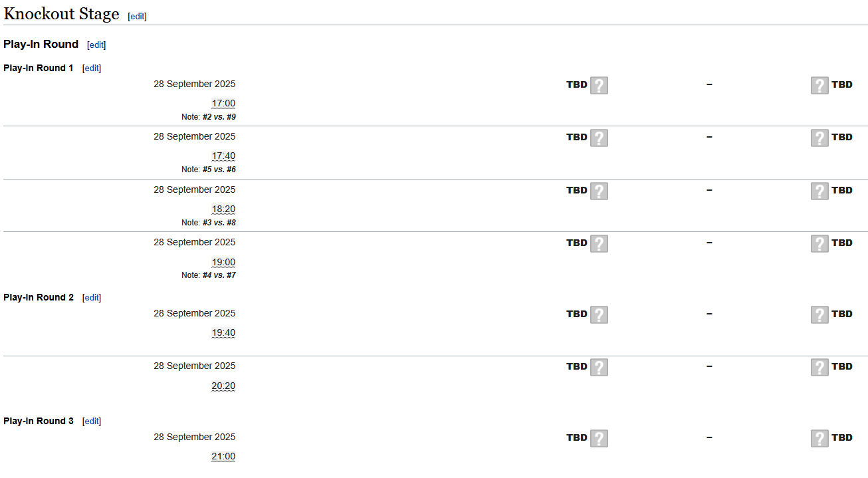Edit the Knockout Stage section
Viewport: 868px width, 478px height.
137,16
